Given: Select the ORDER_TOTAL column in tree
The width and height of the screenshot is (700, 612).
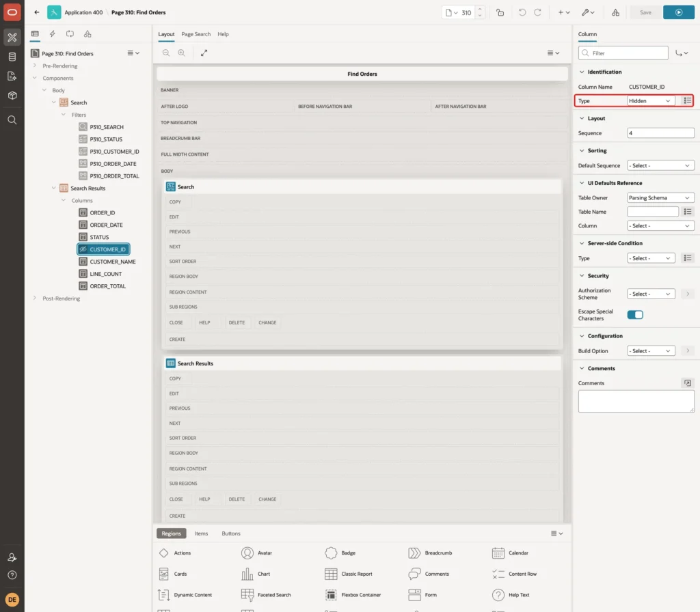Looking at the screenshot, I should (x=107, y=286).
